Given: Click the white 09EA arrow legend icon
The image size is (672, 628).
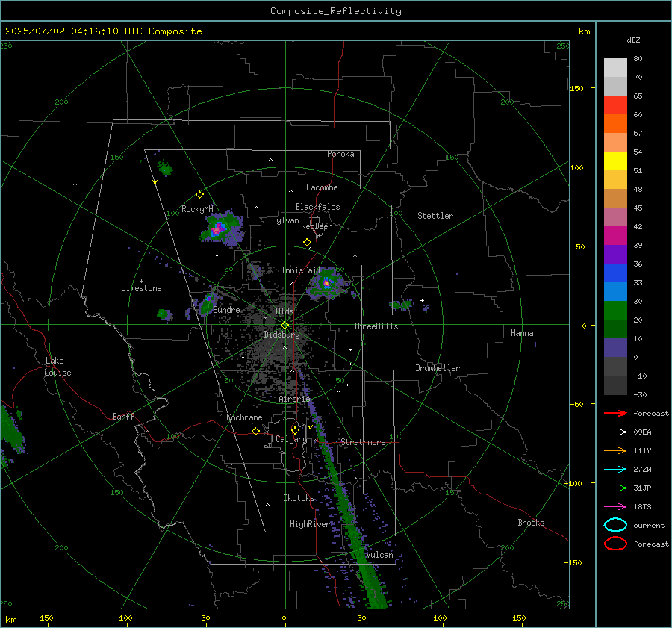Looking at the screenshot, I should (615, 432).
